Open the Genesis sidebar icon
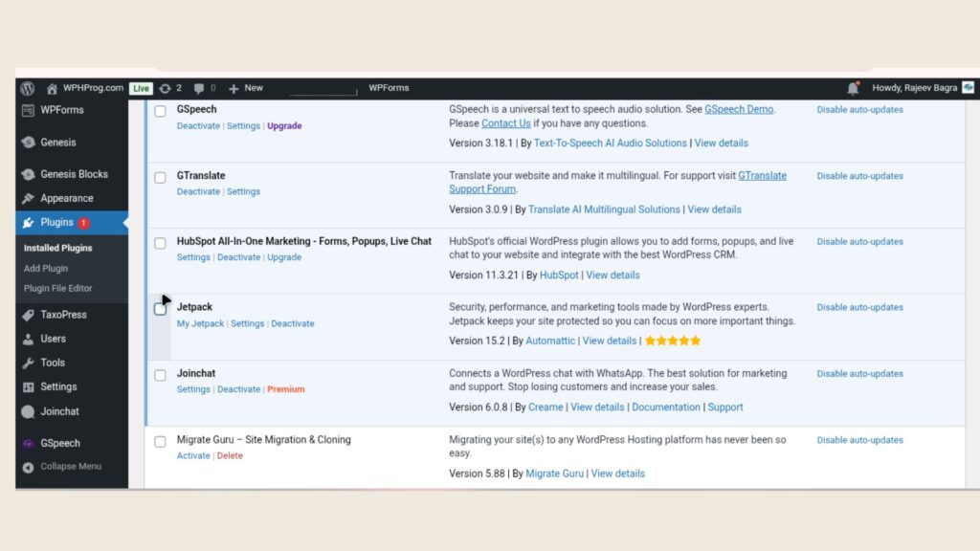980x551 pixels. tap(29, 143)
